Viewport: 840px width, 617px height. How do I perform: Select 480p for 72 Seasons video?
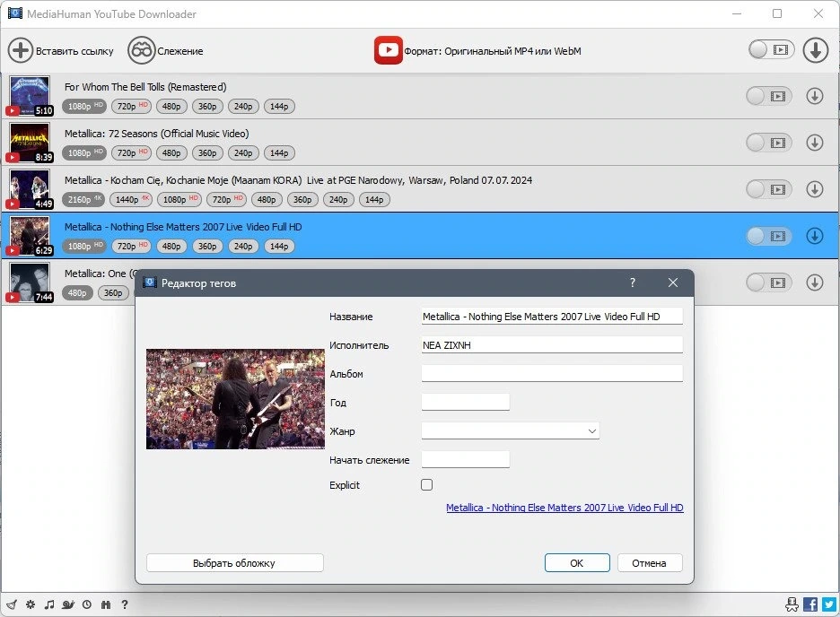(171, 153)
